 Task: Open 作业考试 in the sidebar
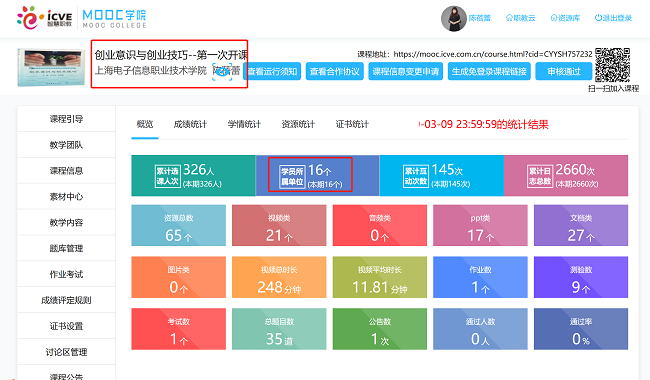(66, 274)
